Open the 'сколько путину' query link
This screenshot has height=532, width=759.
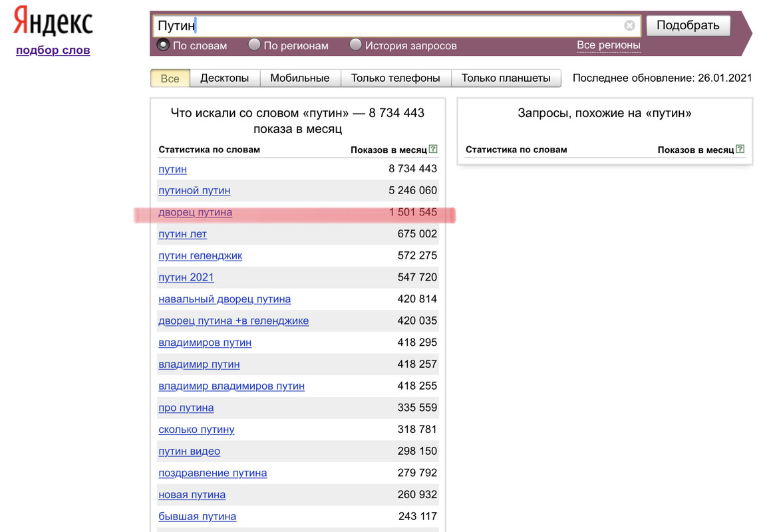point(196,430)
